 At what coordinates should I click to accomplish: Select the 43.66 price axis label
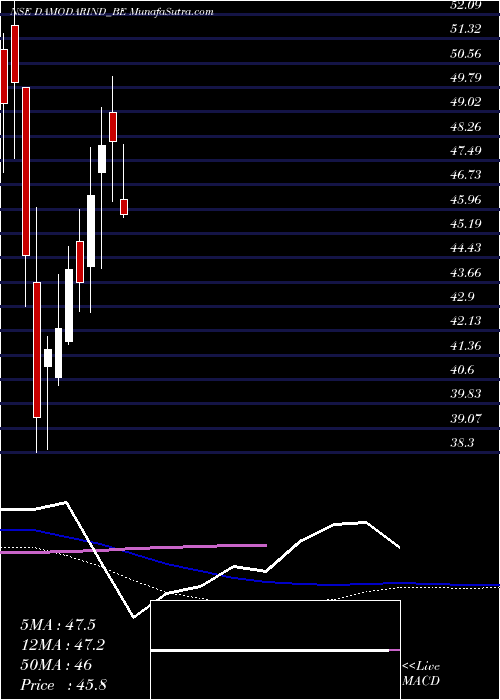pos(465,272)
